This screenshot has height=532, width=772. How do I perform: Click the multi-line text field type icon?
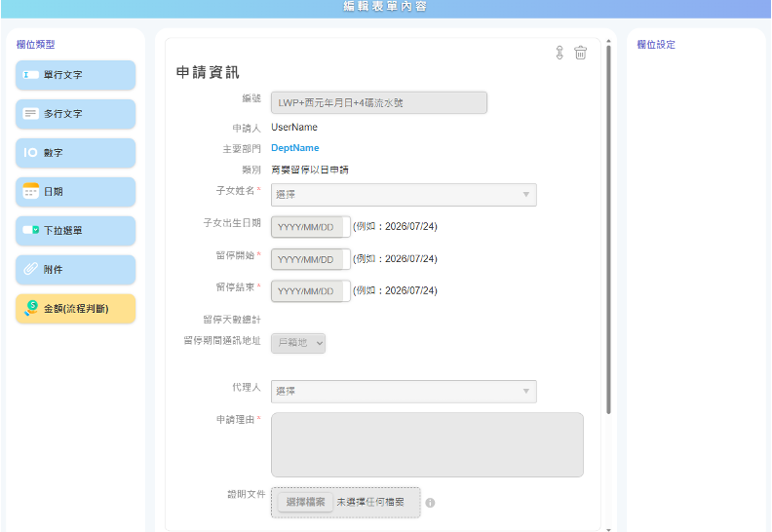click(x=30, y=114)
